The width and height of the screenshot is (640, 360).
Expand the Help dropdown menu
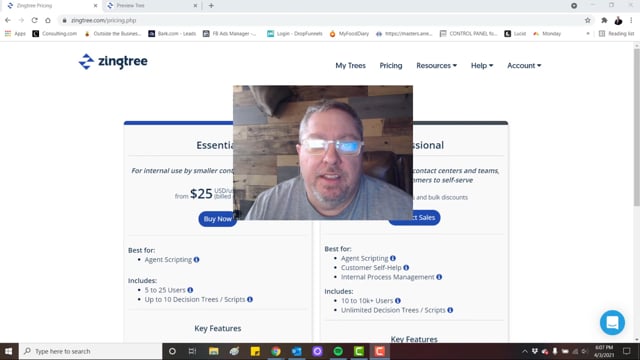[x=482, y=66]
